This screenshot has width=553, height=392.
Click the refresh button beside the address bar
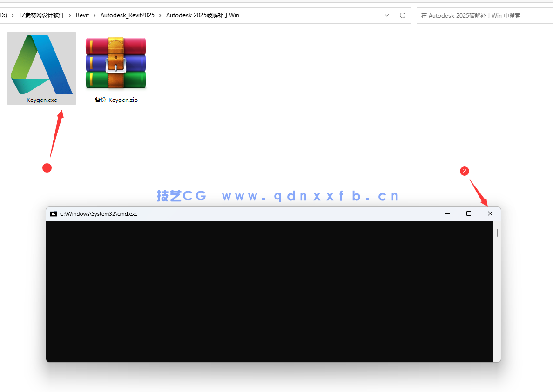(x=403, y=15)
